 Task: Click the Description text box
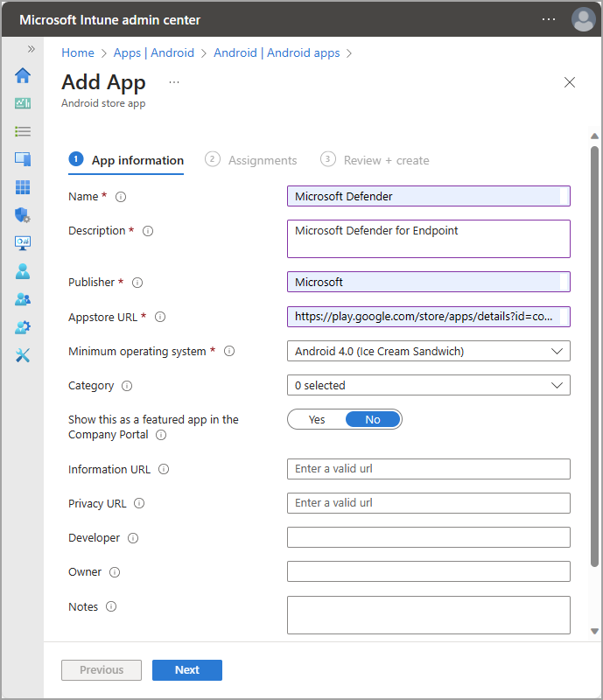428,239
